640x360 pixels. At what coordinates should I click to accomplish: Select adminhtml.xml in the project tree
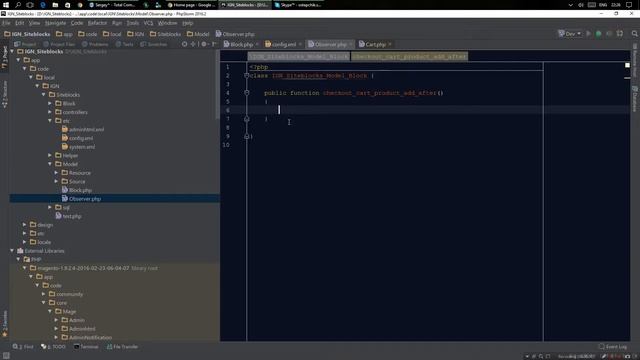pyautogui.click(x=82, y=129)
